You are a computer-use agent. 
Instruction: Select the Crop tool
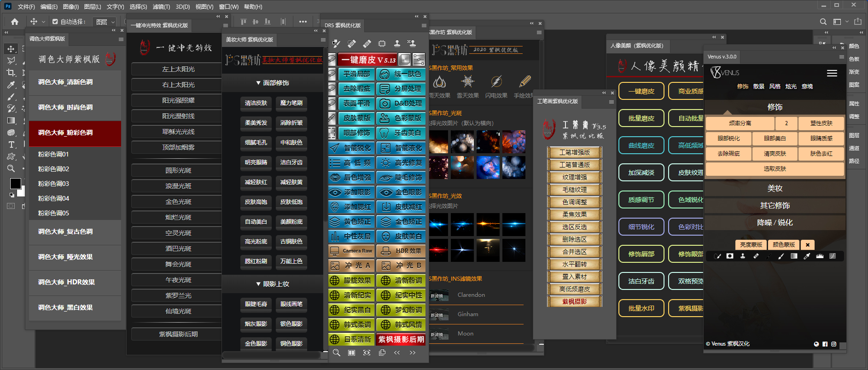coord(11,73)
